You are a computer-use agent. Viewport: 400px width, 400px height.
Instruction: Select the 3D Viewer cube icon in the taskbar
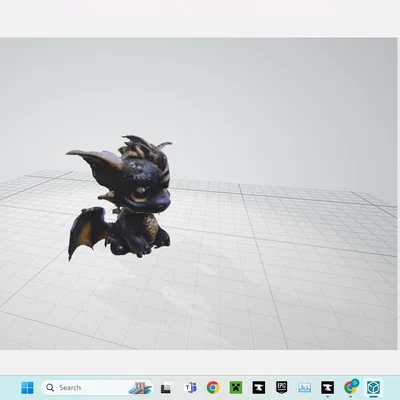pos(373,388)
